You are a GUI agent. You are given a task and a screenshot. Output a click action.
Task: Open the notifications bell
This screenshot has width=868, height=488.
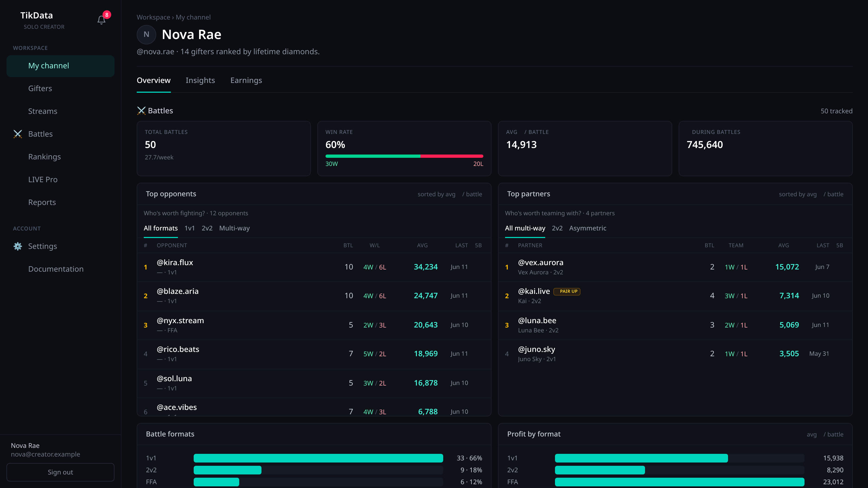point(101,20)
